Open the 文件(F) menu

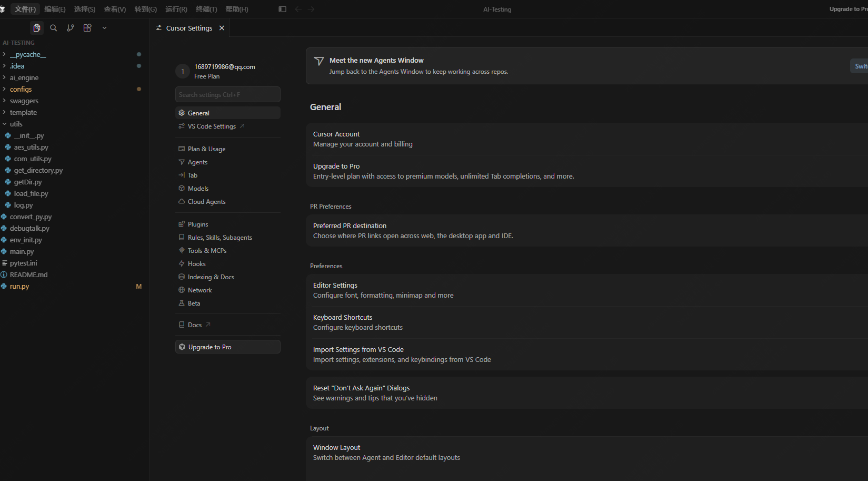25,9
